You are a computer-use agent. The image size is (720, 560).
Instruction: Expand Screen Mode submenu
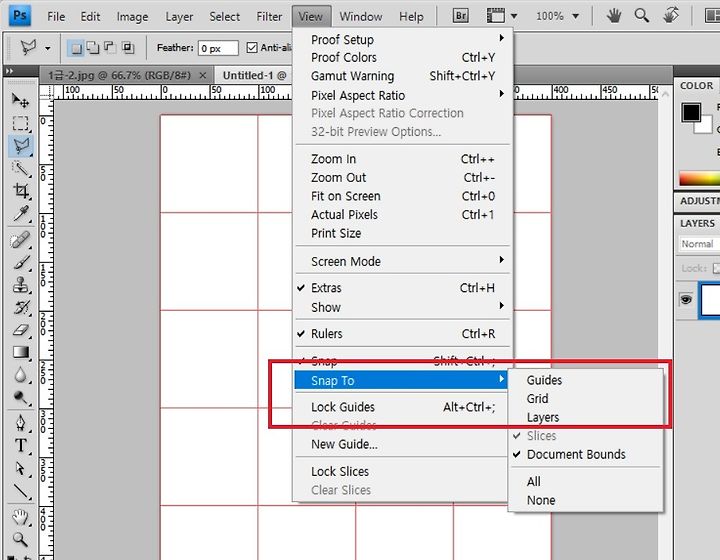(402, 261)
